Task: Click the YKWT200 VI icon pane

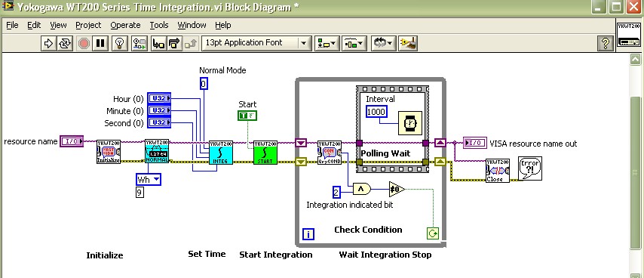Action: click(x=629, y=35)
